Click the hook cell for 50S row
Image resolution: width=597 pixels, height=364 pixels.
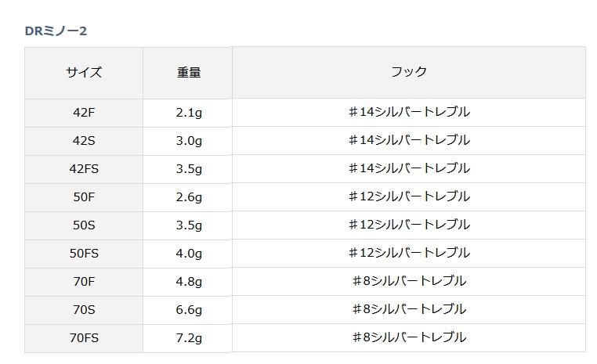pos(409,225)
